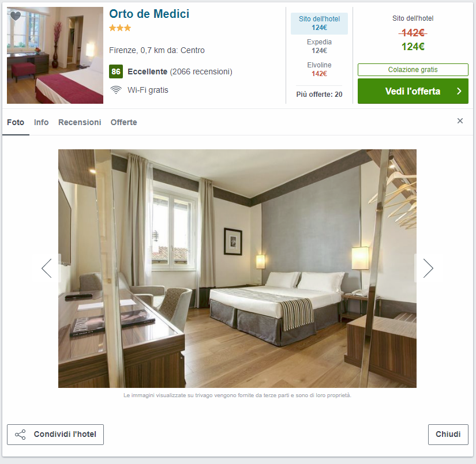The image size is (476, 464).
Task: Click the Chiudi button
Action: (x=448, y=435)
